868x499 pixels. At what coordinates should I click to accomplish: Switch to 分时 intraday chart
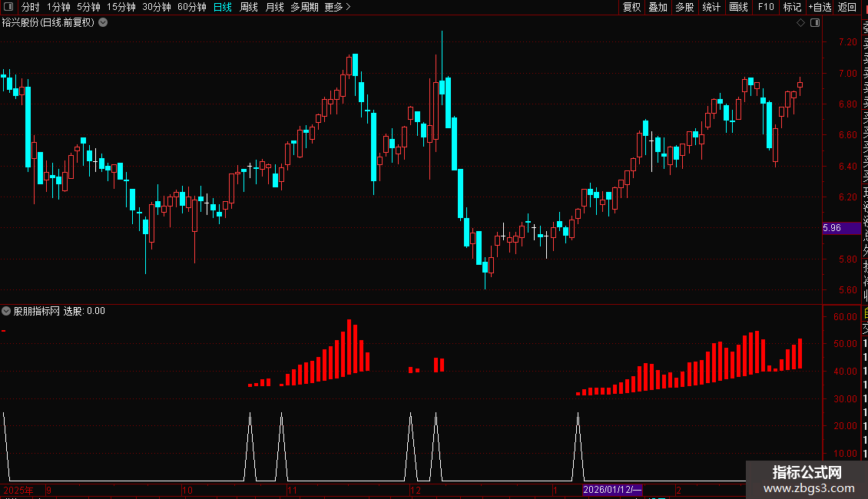tap(31, 7)
